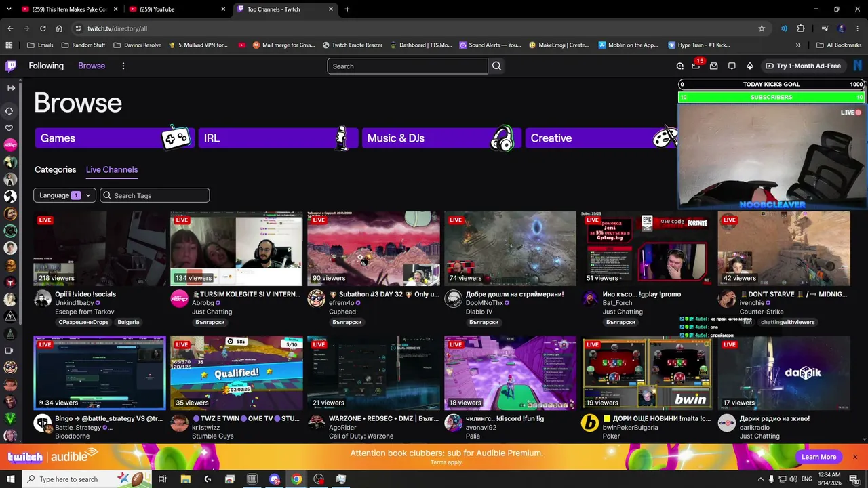Open the Stumble Guys Qualified stream thumbnail

(x=237, y=373)
